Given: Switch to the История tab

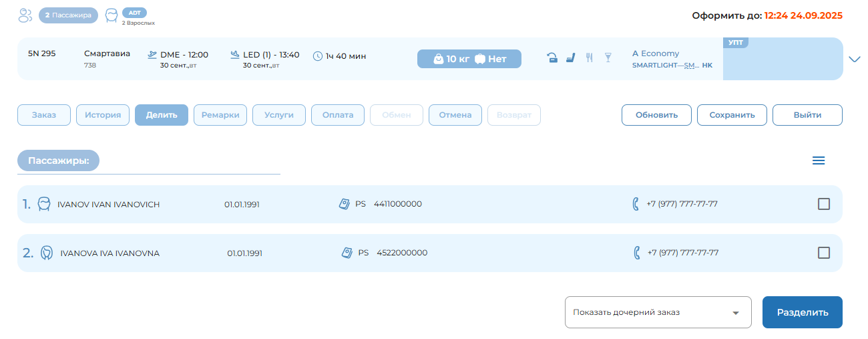Looking at the screenshot, I should 103,115.
